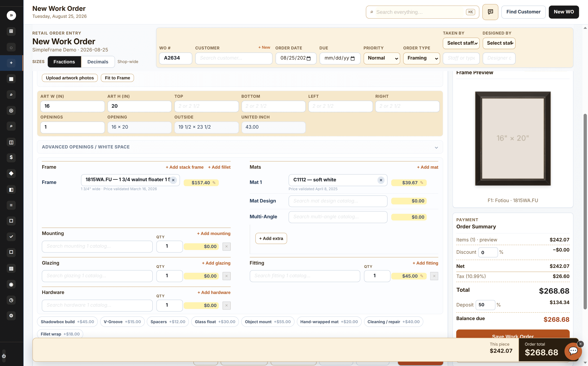588x366 pixels.
Task: Click Upload artwork photos
Action: pyautogui.click(x=70, y=78)
